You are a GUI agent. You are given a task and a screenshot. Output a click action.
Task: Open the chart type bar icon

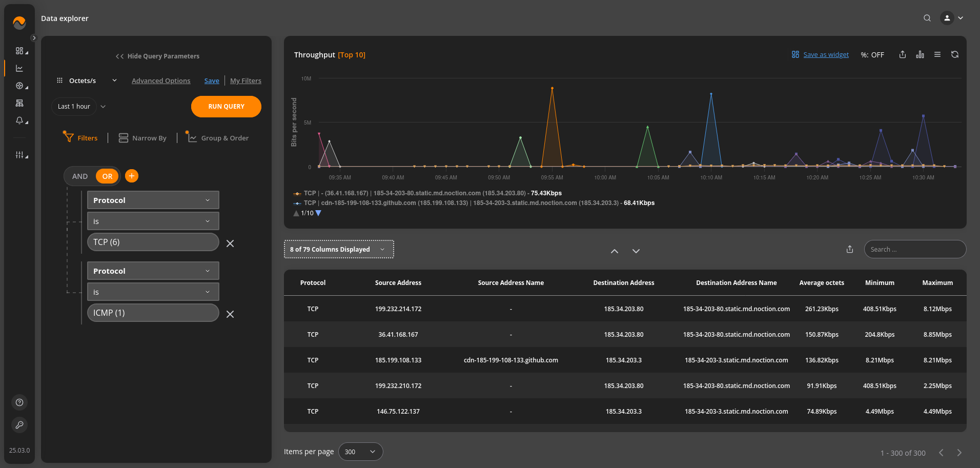pos(920,55)
